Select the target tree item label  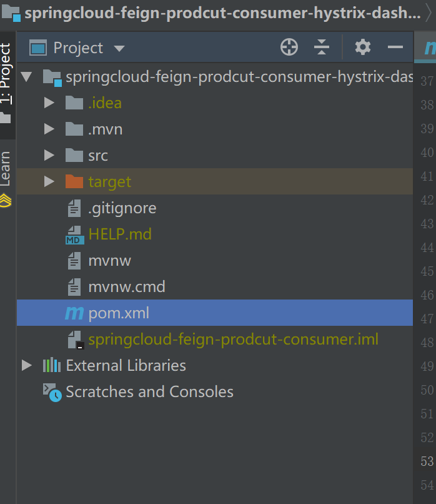point(109,182)
